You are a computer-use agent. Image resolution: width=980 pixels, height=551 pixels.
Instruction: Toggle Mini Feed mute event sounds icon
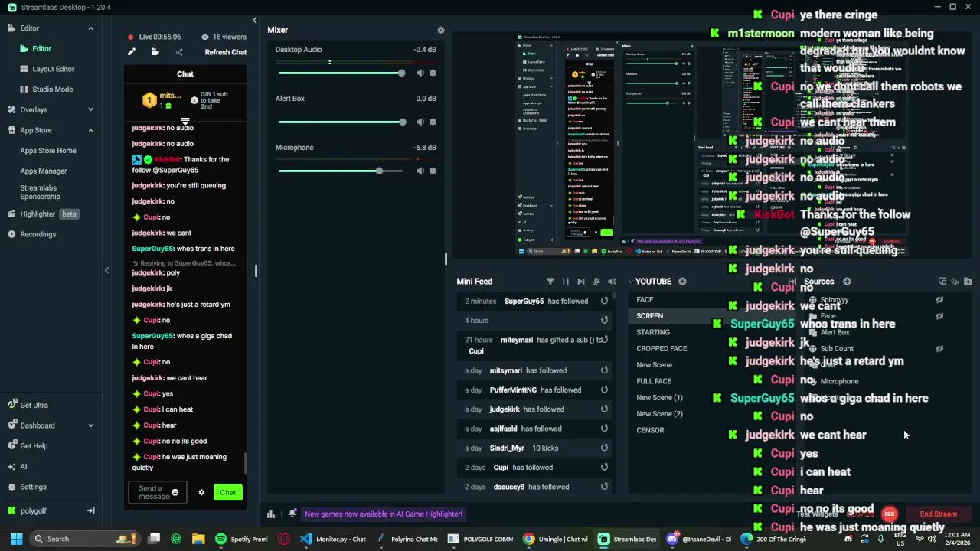click(x=596, y=282)
